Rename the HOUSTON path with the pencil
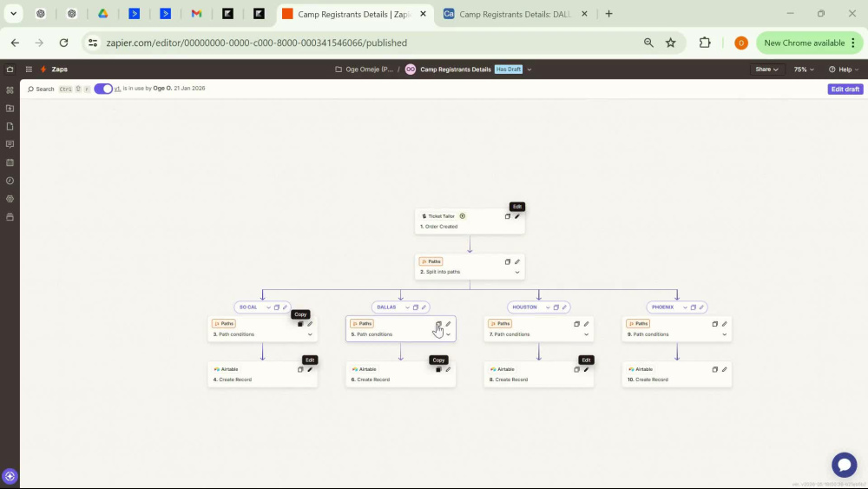 pos(565,307)
